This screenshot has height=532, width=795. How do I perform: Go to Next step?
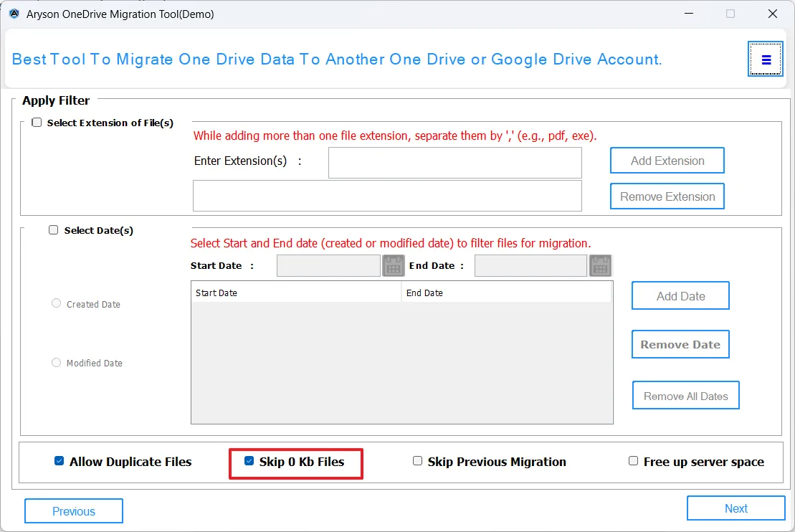coord(736,508)
